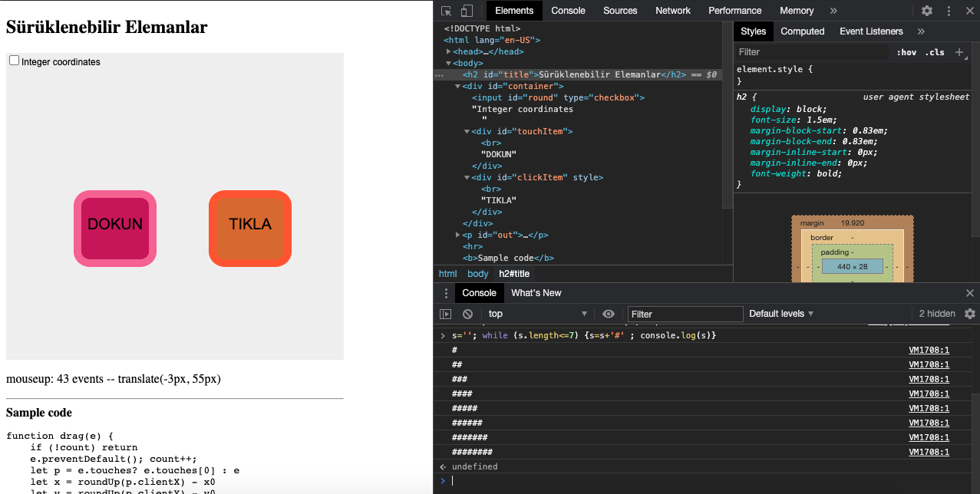Viewport: 980px width, 494px height.
Task: Open the Default levels dropdown
Action: point(781,314)
